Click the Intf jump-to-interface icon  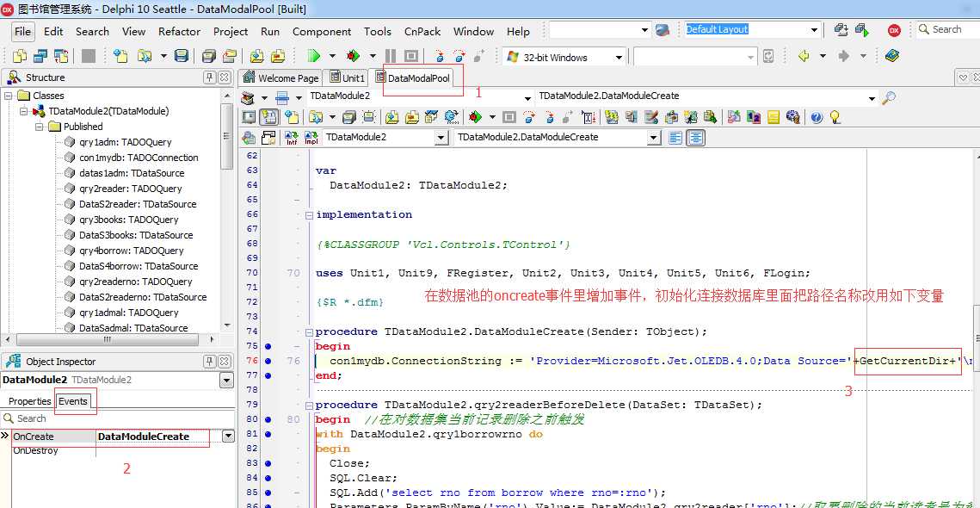[x=292, y=138]
